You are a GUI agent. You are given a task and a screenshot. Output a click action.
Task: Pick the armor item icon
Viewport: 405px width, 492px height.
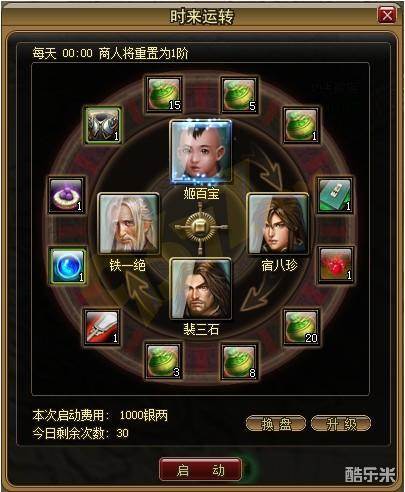click(x=102, y=125)
